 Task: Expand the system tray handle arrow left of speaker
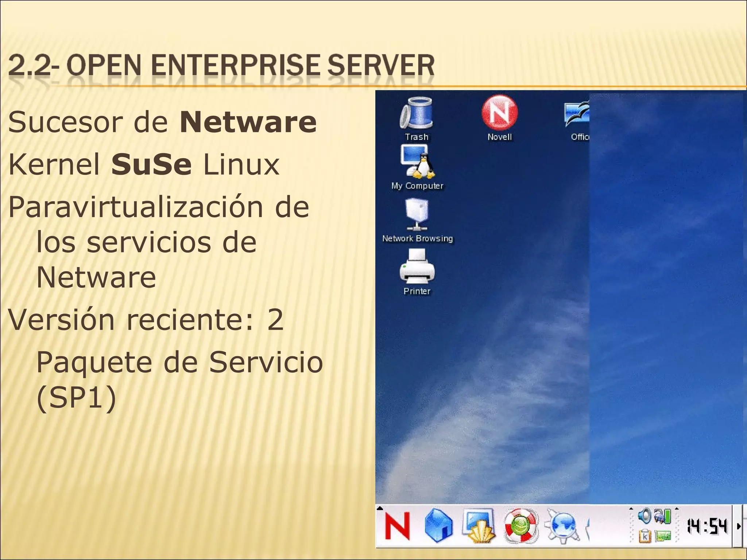tap(631, 509)
